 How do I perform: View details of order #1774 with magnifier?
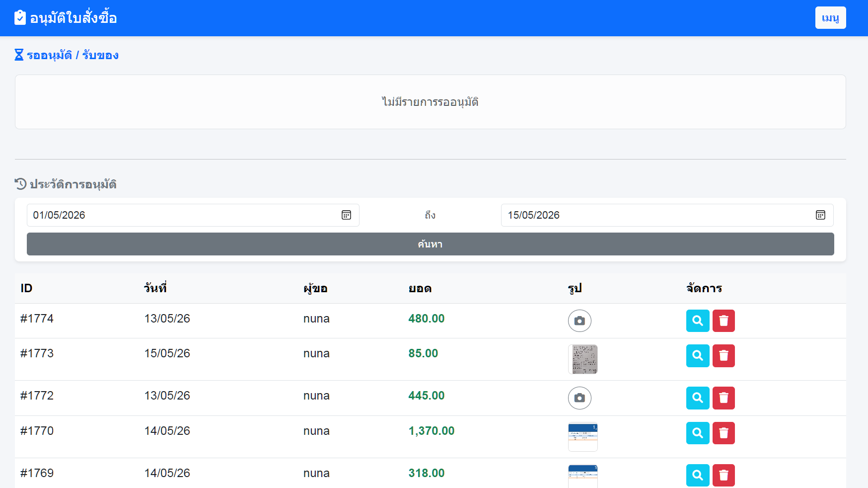coord(698,321)
